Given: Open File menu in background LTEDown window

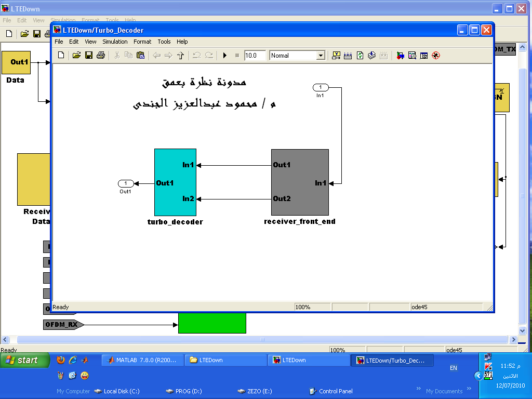Looking at the screenshot, I should [7, 20].
